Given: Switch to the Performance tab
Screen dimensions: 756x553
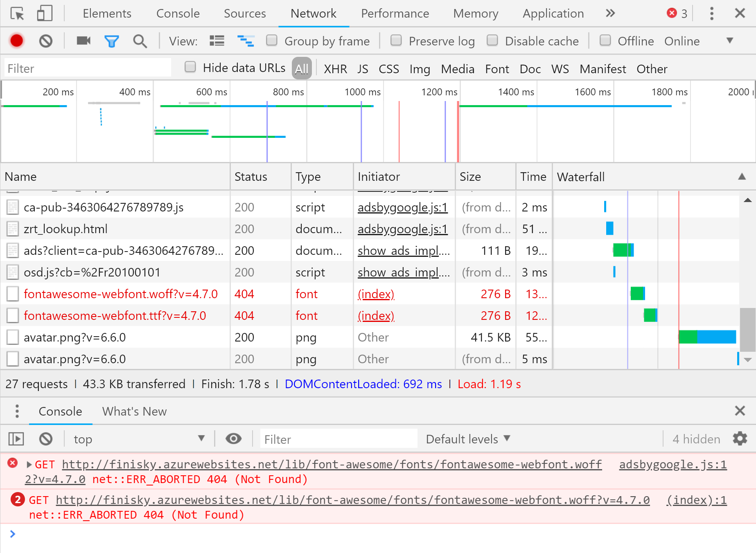Looking at the screenshot, I should pos(395,13).
